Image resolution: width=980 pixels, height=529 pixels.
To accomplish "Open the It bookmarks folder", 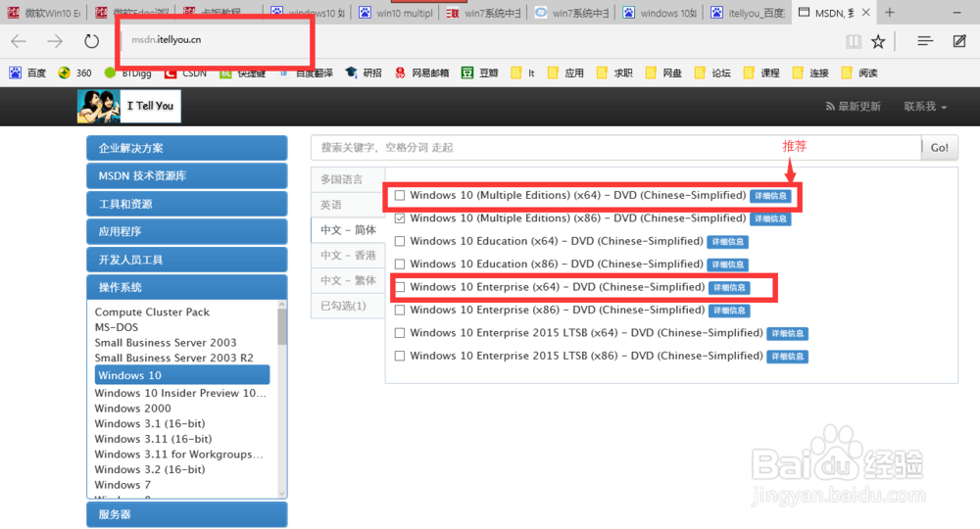I will (x=522, y=73).
